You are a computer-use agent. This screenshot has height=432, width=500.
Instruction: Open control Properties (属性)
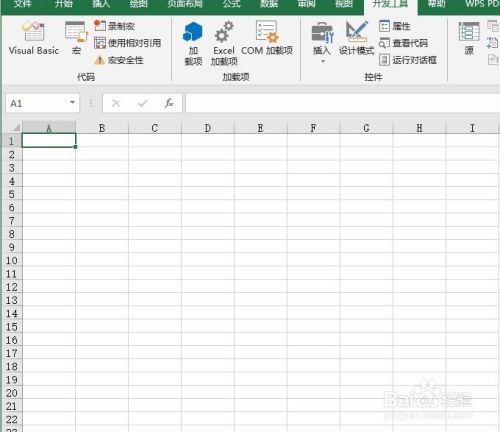[395, 26]
